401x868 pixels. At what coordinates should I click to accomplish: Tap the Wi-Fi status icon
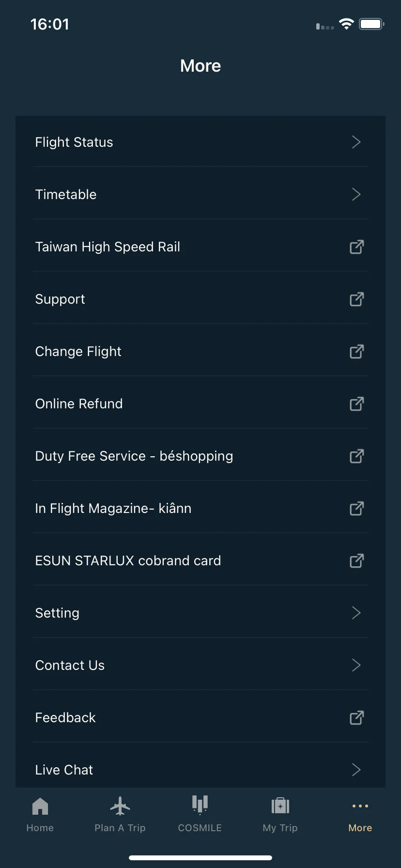346,24
